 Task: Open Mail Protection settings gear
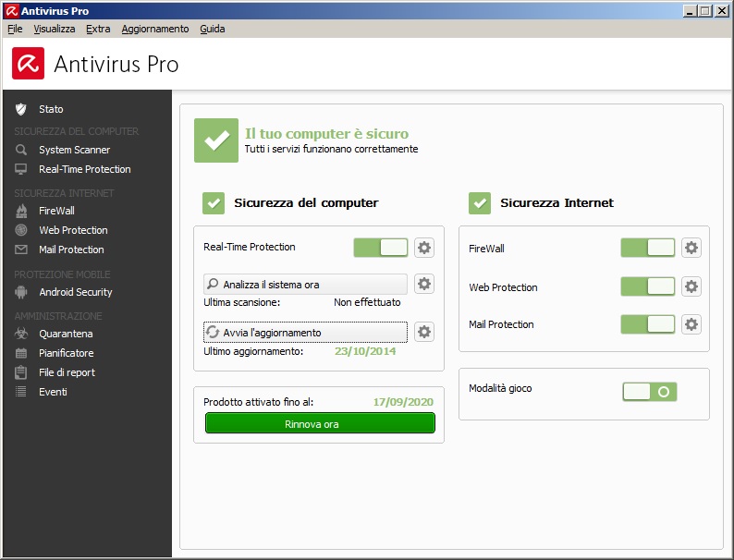[691, 324]
